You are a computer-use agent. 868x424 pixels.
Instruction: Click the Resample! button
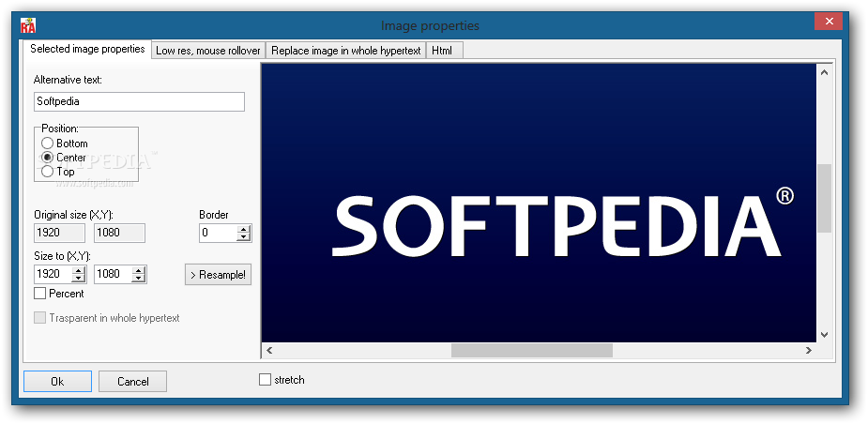[x=218, y=275]
